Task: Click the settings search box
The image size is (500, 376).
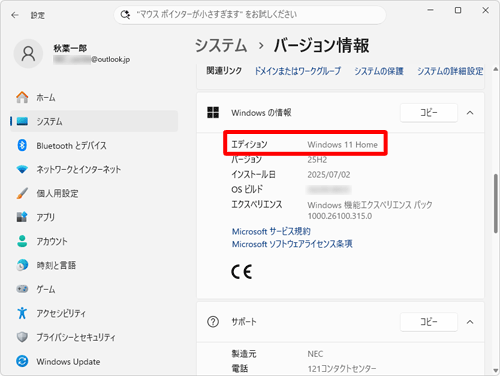Action: (x=250, y=15)
